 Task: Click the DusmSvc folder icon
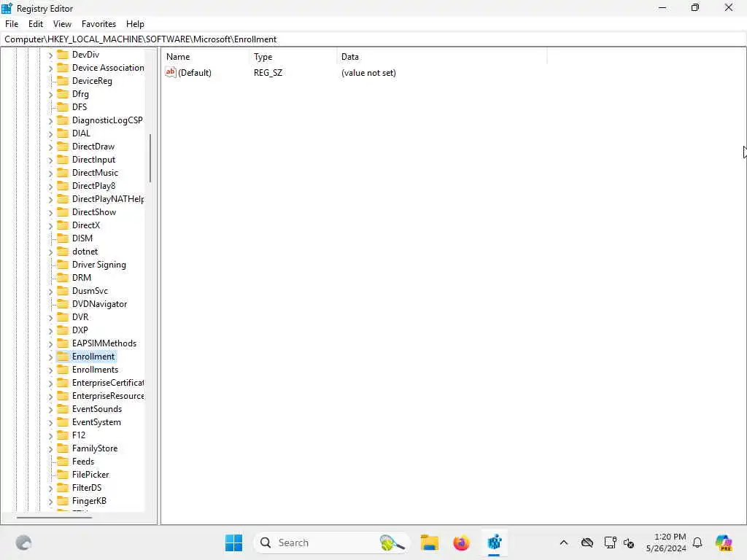point(63,290)
